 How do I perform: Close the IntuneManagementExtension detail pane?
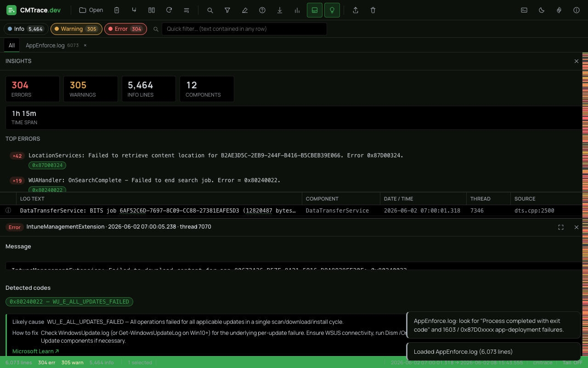point(577,227)
